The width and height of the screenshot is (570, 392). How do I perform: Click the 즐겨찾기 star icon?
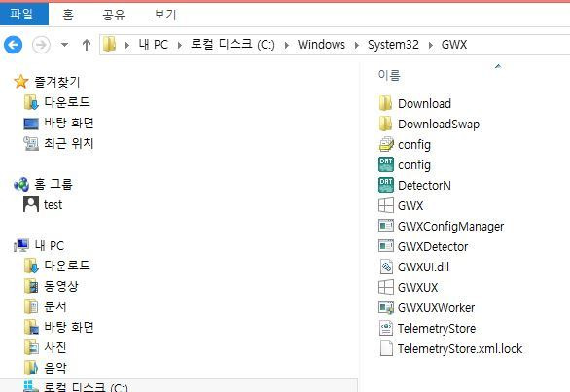[21, 82]
